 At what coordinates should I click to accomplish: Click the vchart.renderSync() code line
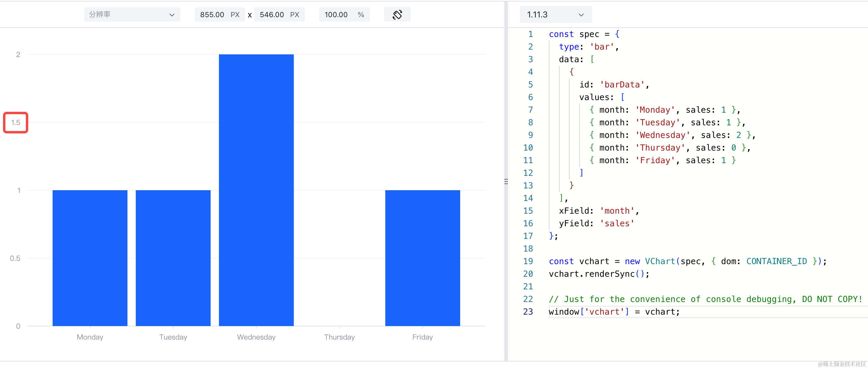599,274
